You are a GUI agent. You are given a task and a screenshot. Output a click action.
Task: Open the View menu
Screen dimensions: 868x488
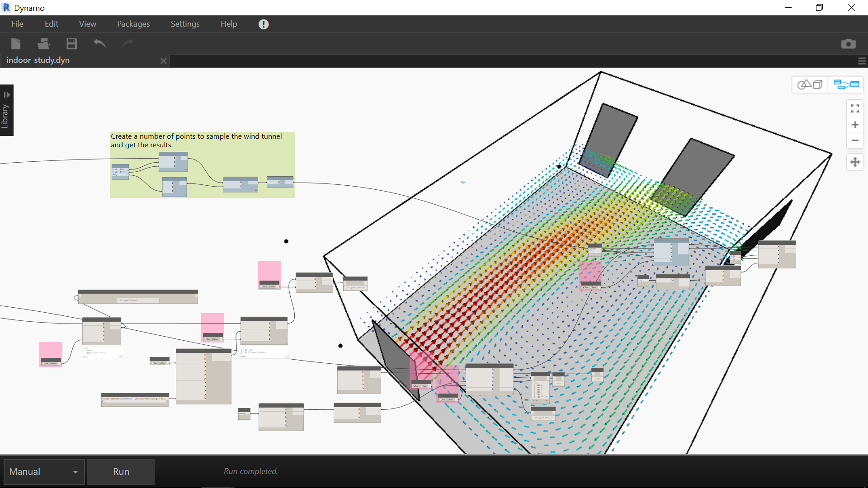coord(87,24)
